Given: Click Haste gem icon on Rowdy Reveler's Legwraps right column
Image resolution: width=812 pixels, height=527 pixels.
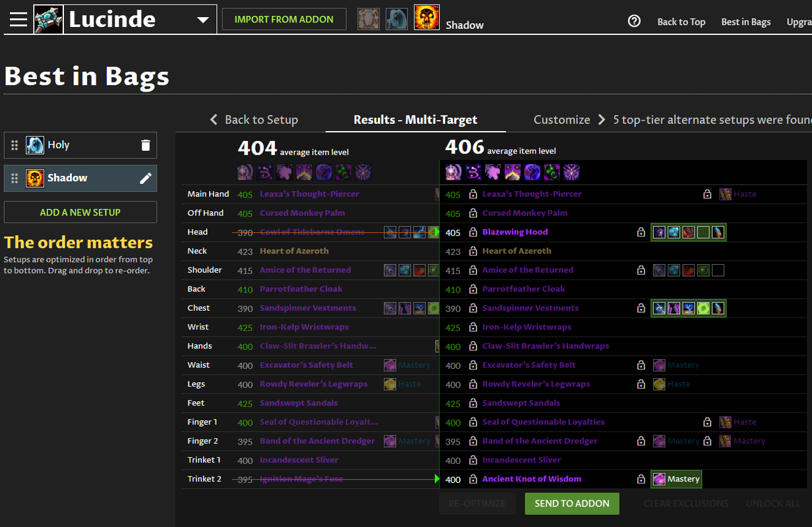Looking at the screenshot, I should click(x=659, y=384).
